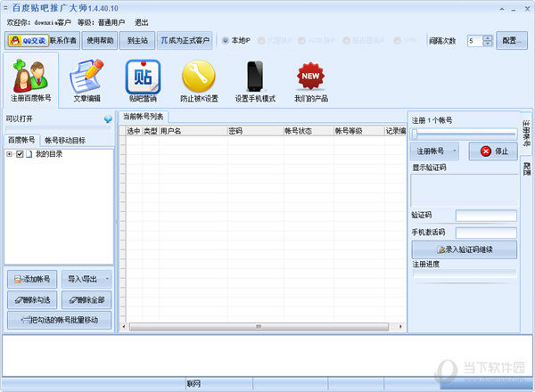Decrease 间隔次数 with the down arrow
535x392 pixels.
point(489,44)
